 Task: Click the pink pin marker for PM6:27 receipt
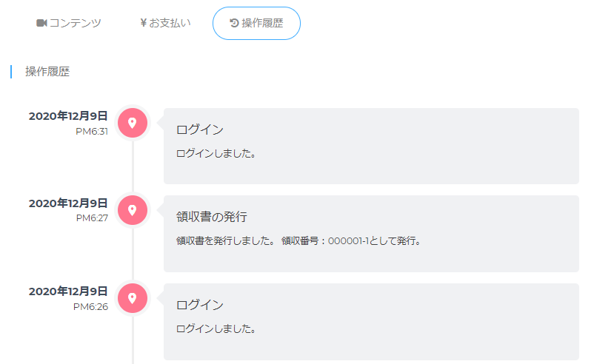(x=133, y=210)
